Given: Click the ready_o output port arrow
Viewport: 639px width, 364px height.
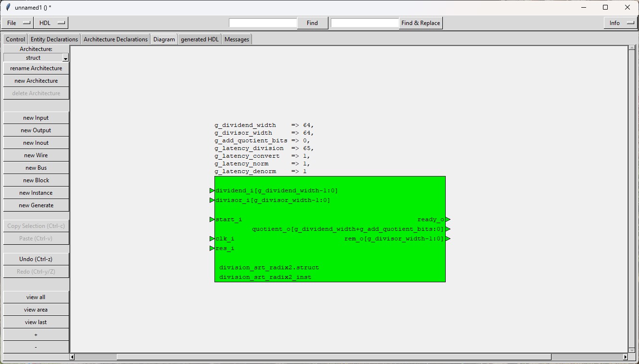Looking at the screenshot, I should pos(448,219).
